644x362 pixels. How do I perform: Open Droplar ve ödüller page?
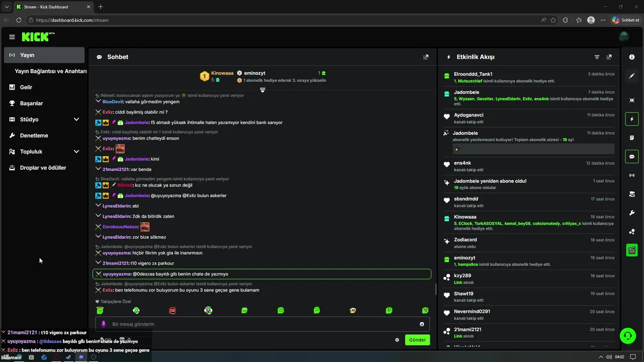pos(44,167)
